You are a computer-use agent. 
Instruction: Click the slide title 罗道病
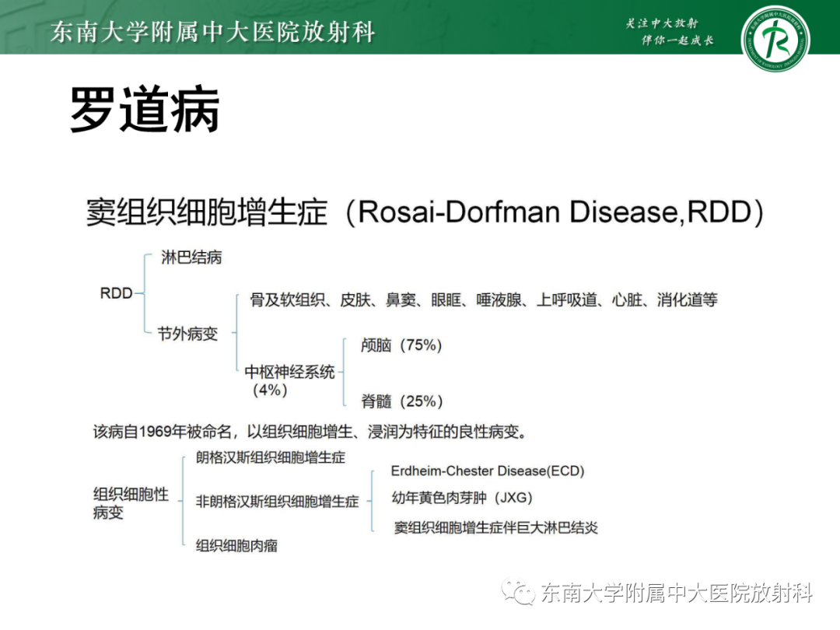point(145,110)
